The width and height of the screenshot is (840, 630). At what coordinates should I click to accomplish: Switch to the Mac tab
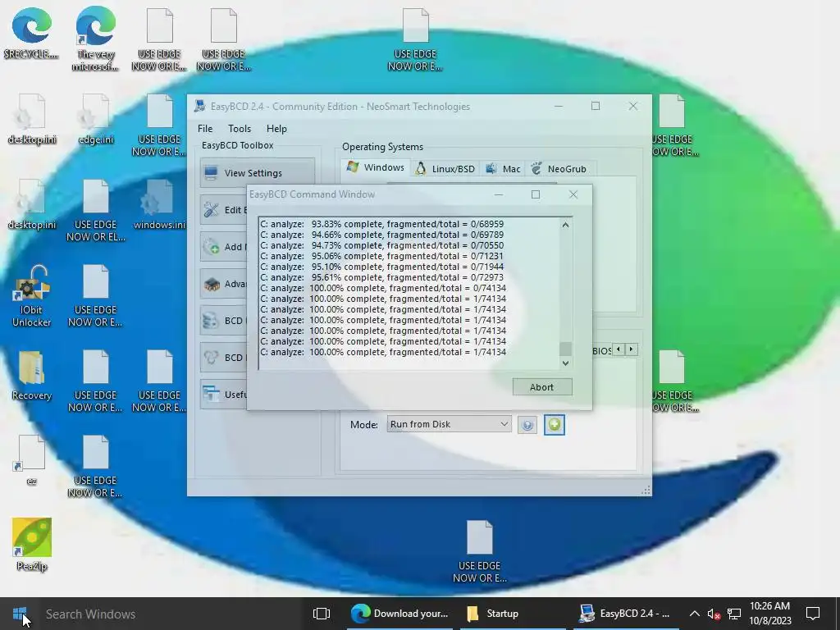click(503, 169)
